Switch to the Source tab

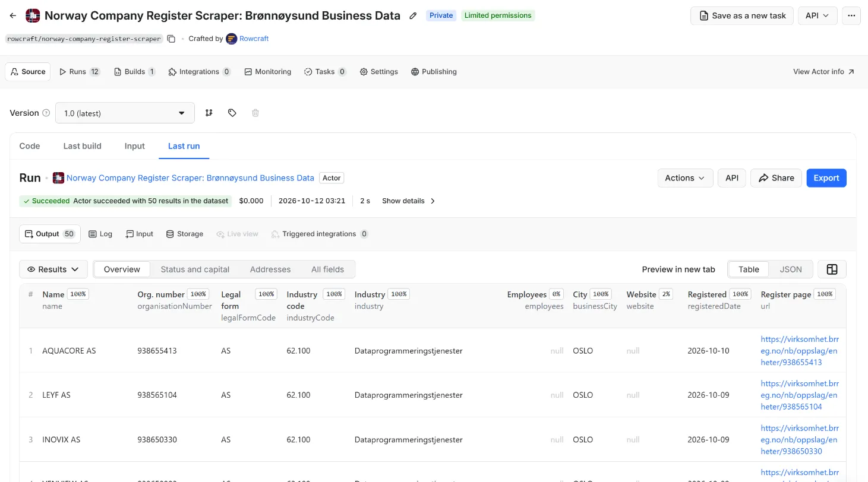(28, 72)
